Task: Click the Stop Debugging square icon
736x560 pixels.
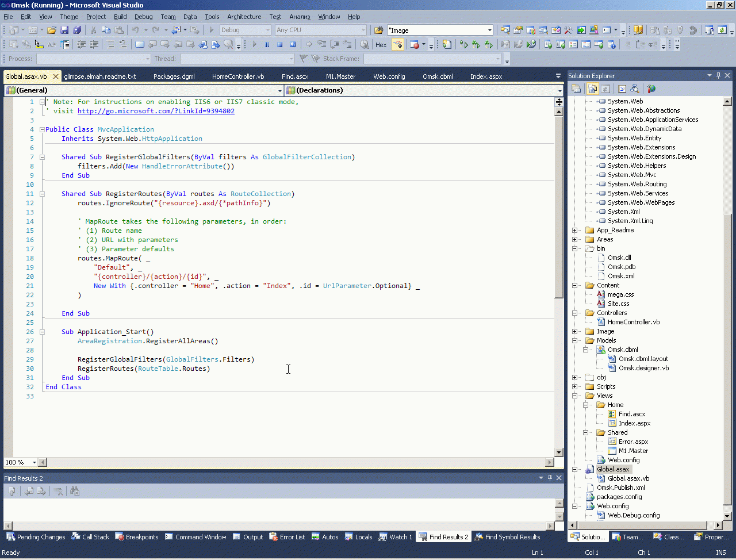Action: (x=280, y=44)
